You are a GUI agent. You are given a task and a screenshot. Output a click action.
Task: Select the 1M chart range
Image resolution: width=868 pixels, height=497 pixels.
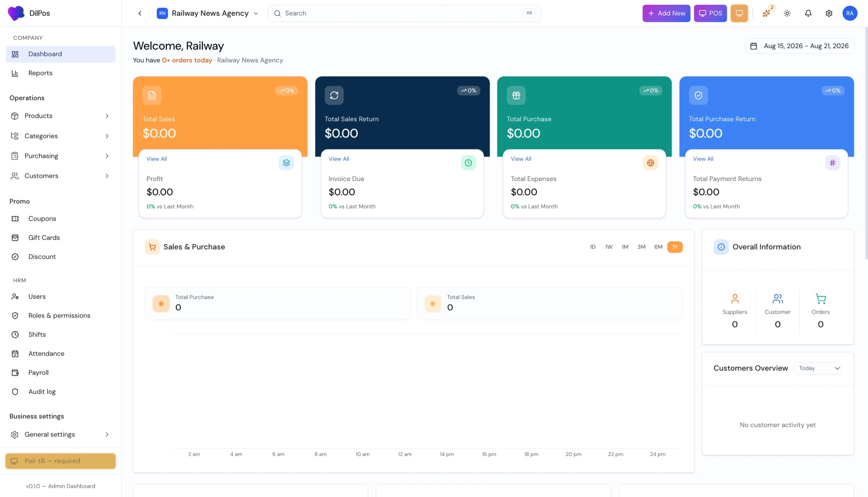(625, 247)
